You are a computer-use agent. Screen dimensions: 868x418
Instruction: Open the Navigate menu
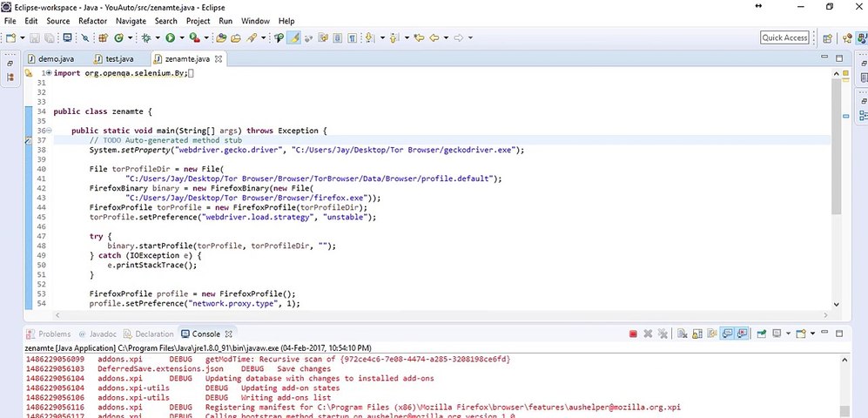[x=131, y=21]
